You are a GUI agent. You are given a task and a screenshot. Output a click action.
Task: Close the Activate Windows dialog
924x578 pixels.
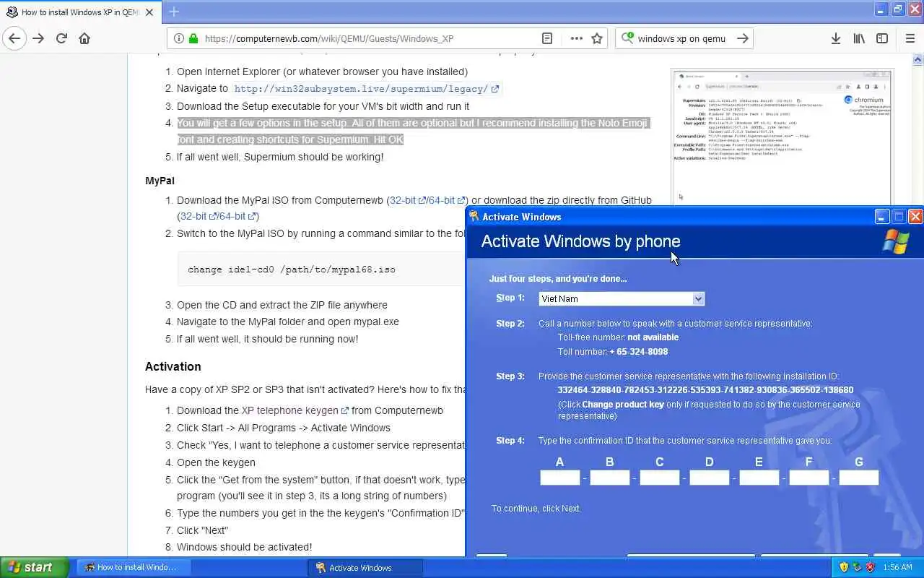(915, 216)
